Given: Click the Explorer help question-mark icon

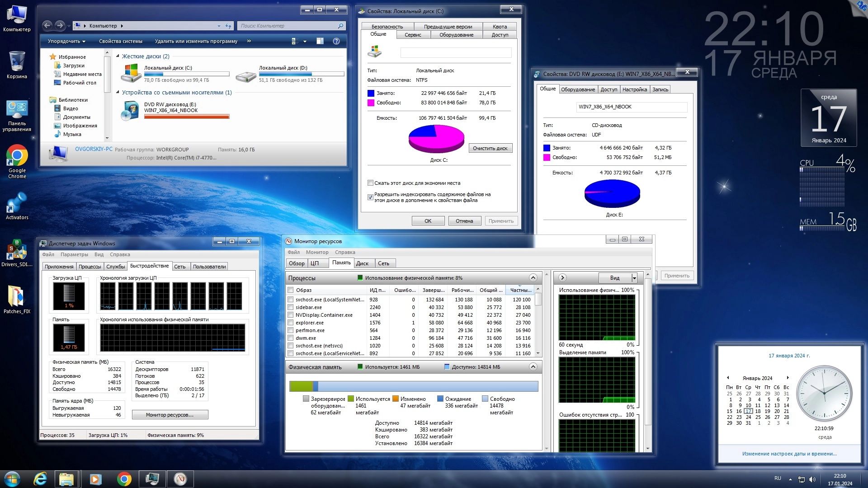Looking at the screenshot, I should [x=336, y=41].
